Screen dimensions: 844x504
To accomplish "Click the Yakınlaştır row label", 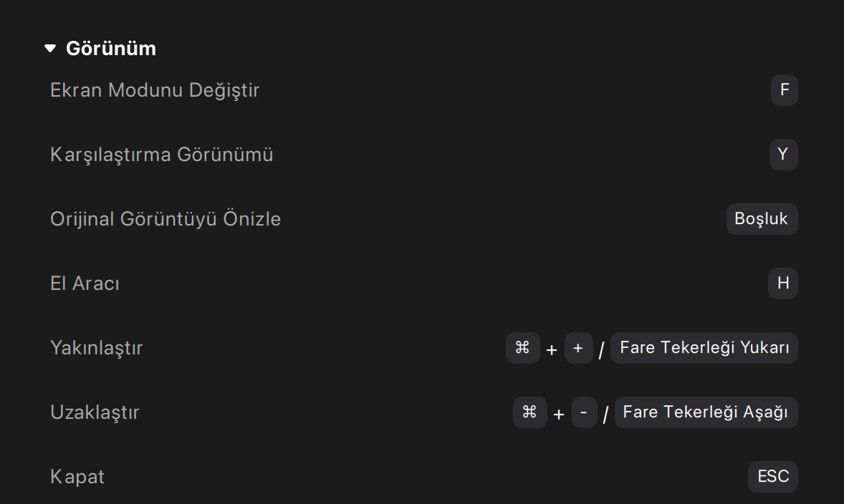I will click(96, 348).
